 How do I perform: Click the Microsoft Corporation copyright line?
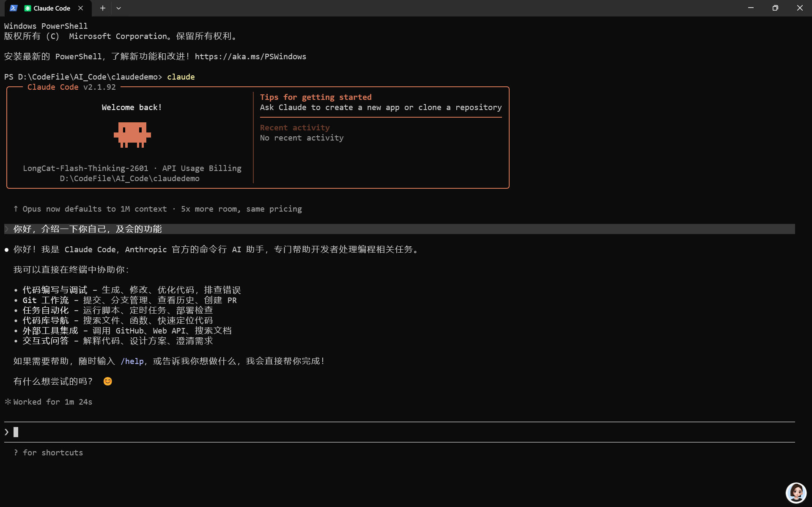pyautogui.click(x=121, y=36)
